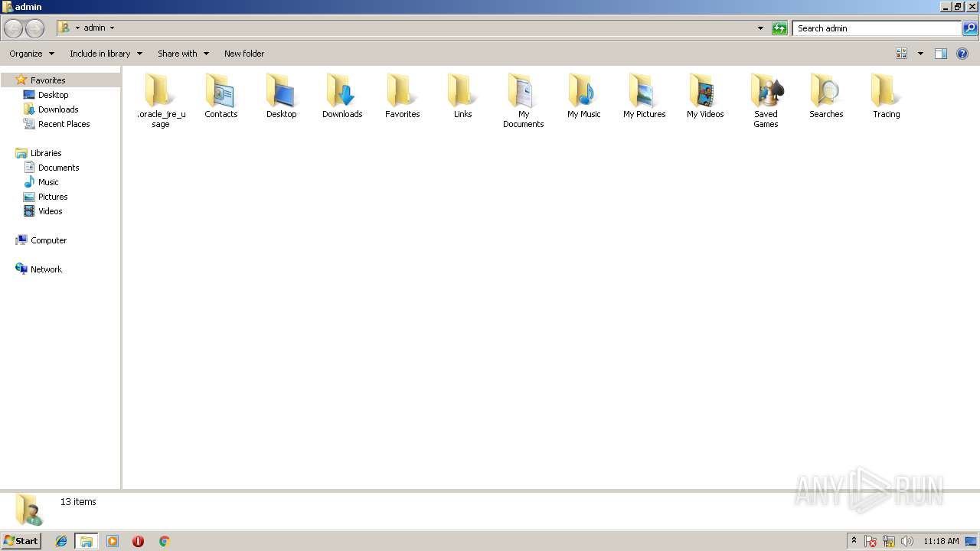Open the Contacts folder

coord(221,96)
